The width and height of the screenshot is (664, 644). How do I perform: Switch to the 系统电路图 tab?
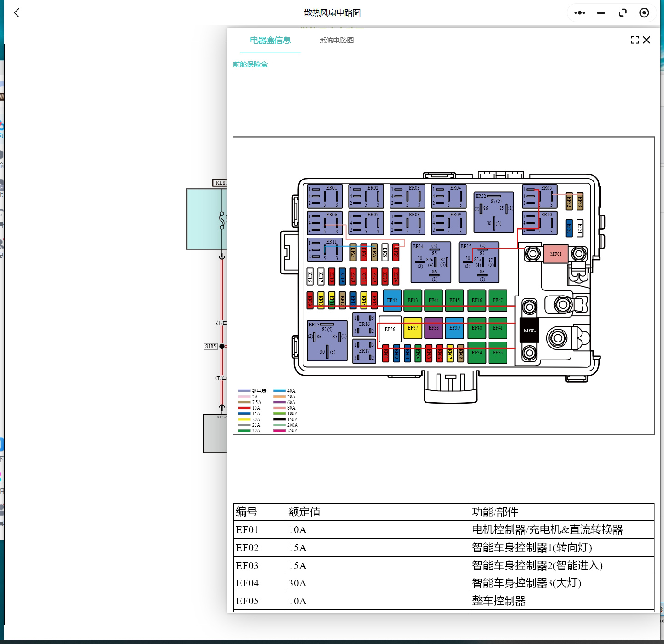[336, 41]
